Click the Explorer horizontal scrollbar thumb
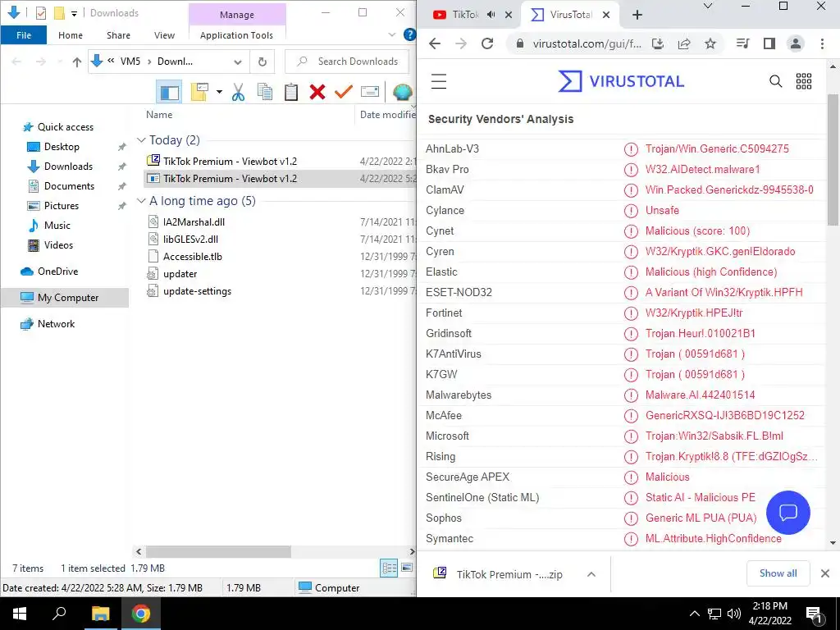 pyautogui.click(x=218, y=551)
